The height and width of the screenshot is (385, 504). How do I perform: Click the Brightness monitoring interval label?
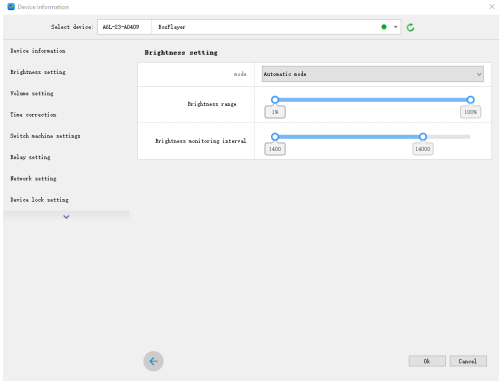(201, 141)
